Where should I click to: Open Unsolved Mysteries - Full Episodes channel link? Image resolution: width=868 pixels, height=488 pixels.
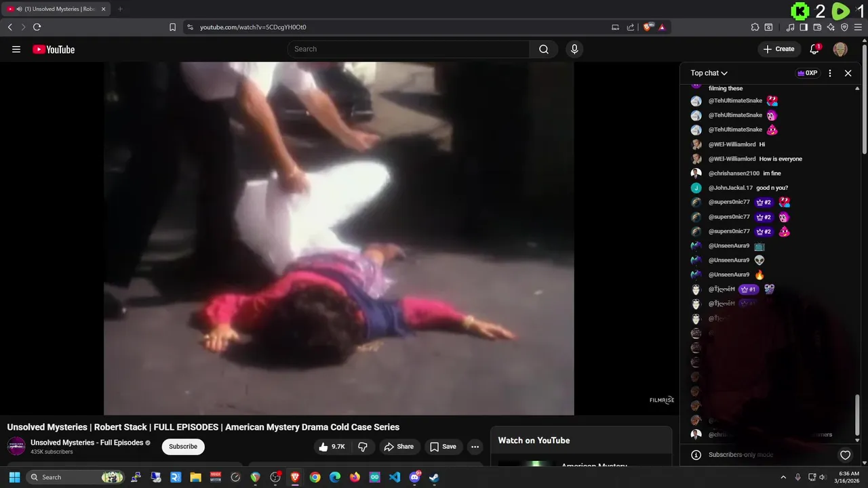[87, 443]
